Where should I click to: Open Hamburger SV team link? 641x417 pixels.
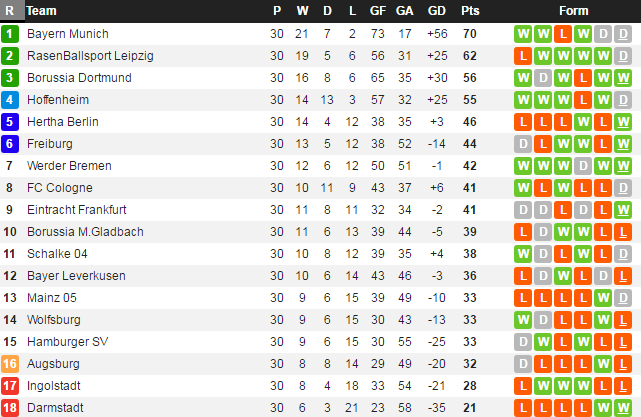coord(67,341)
